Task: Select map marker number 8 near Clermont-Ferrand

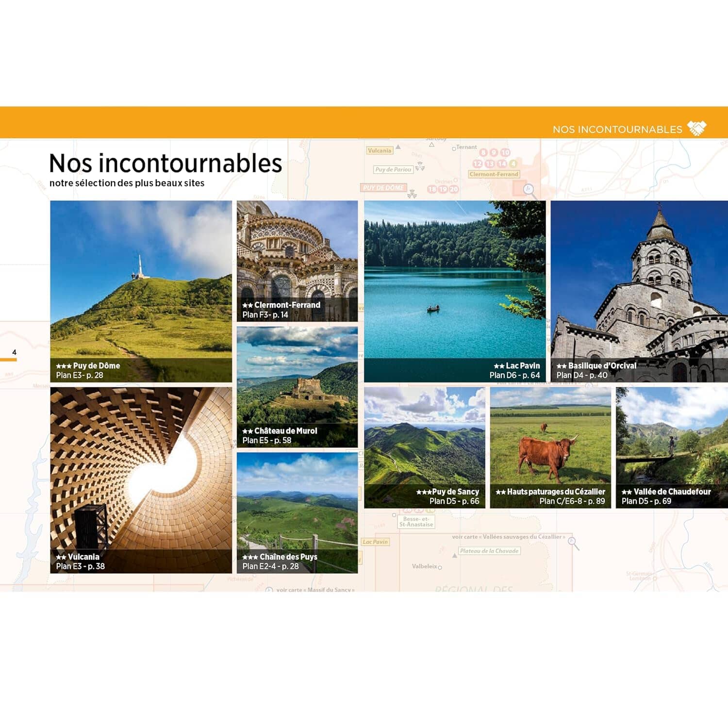Action: 483,152
